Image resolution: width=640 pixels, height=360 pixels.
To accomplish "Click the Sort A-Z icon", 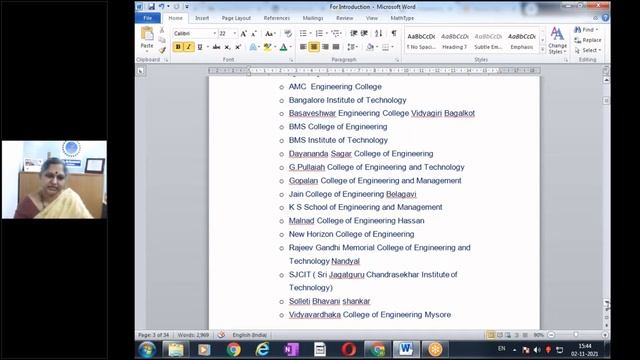I will coord(379,33).
